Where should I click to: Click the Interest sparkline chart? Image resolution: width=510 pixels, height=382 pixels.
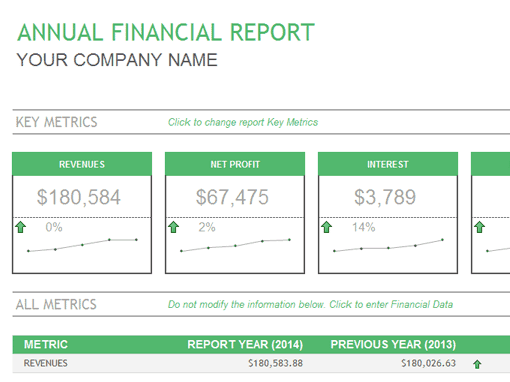(x=388, y=245)
